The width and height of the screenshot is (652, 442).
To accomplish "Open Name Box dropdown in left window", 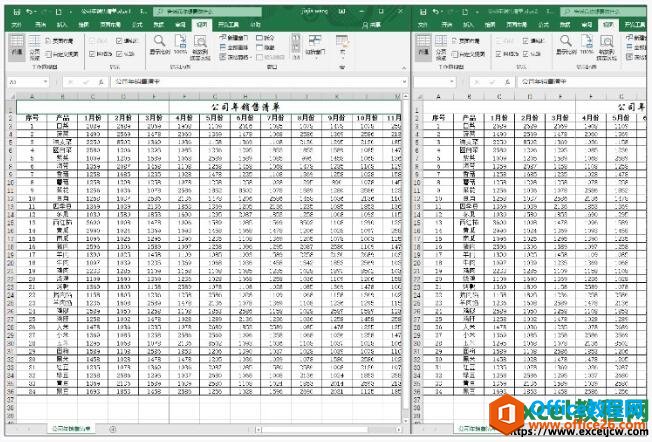I will coord(45,82).
